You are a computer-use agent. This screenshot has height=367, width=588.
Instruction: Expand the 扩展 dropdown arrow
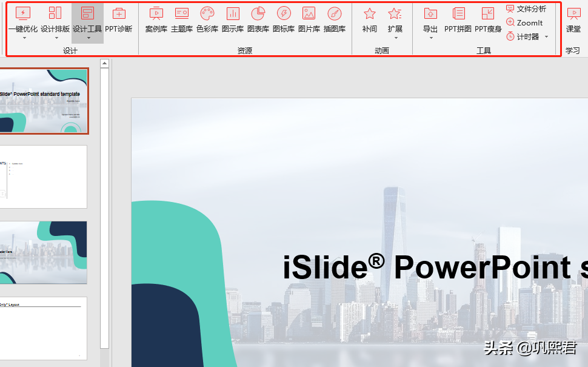point(396,38)
